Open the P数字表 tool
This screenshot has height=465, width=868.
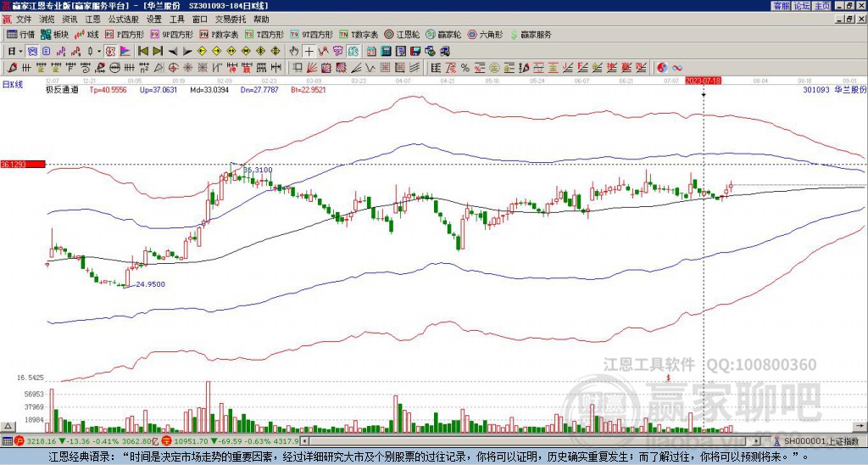point(220,34)
